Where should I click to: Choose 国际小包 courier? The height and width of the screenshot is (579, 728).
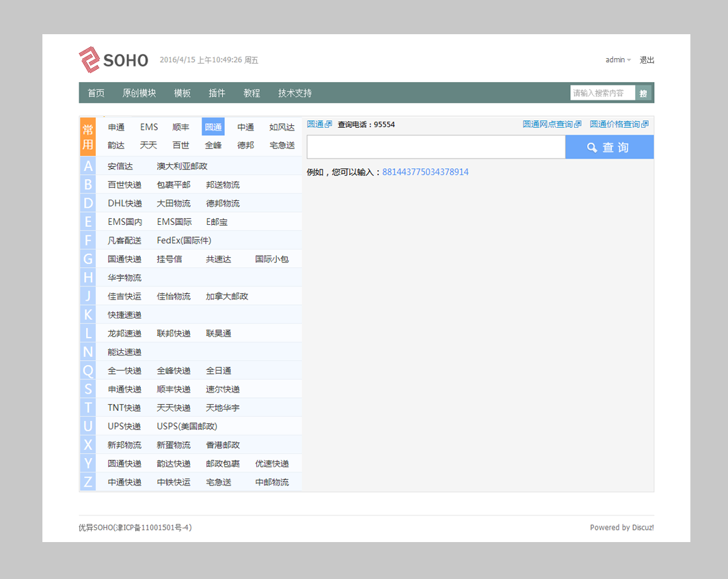[x=272, y=259]
